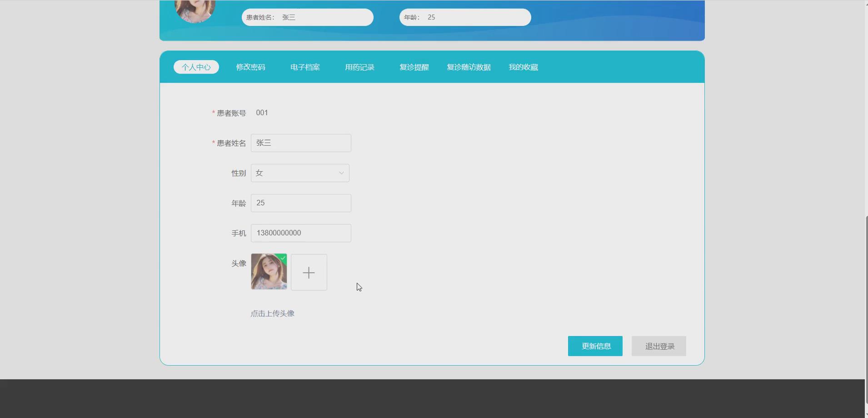
Task: Click the profile photo in the blue header
Action: pyautogui.click(x=195, y=10)
